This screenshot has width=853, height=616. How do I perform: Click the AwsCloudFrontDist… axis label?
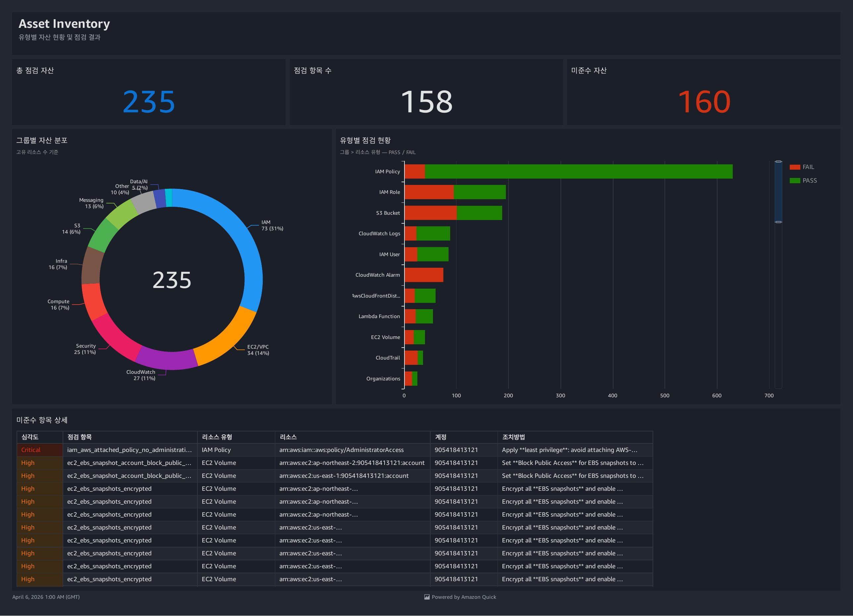[x=376, y=296]
